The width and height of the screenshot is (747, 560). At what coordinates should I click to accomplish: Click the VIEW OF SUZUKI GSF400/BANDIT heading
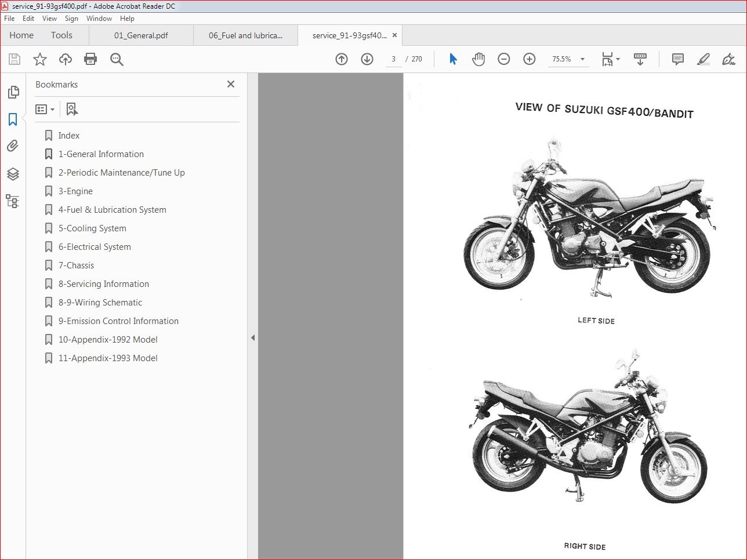[604, 110]
